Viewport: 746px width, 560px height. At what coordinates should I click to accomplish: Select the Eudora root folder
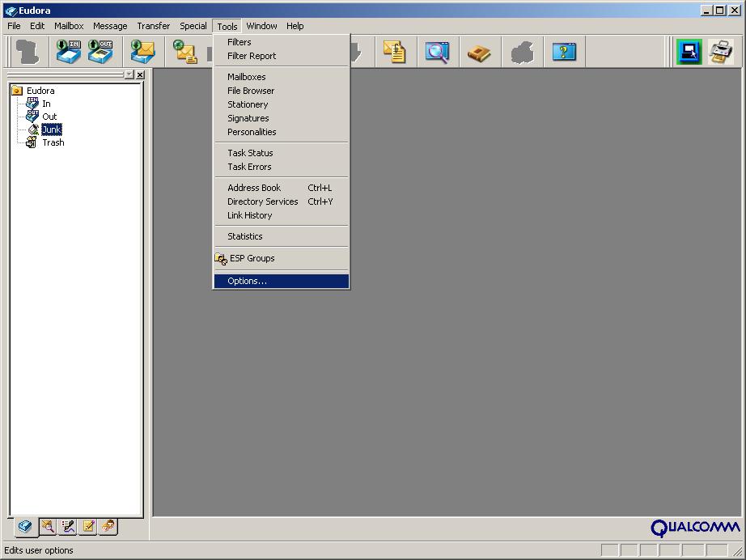[40, 91]
